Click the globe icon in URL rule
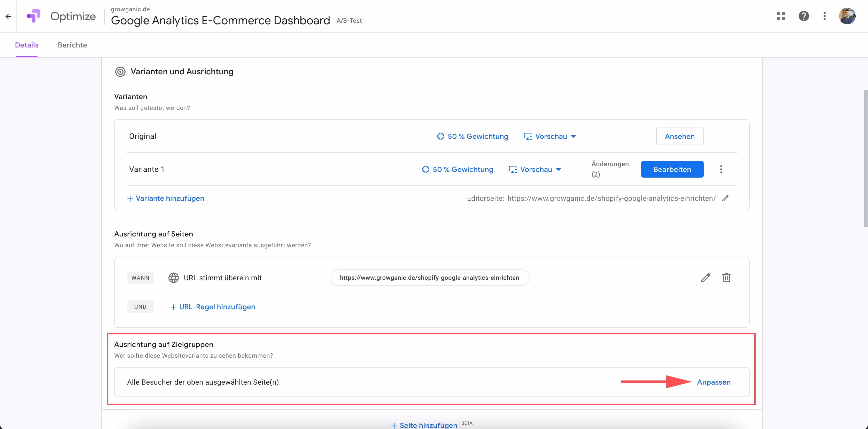This screenshot has height=429, width=868. [x=174, y=278]
